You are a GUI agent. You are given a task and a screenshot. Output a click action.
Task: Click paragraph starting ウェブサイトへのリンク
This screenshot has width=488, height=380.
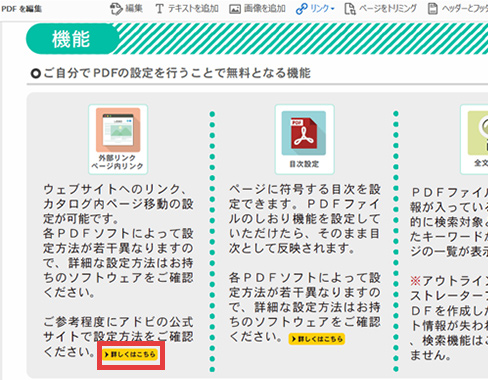point(118,241)
